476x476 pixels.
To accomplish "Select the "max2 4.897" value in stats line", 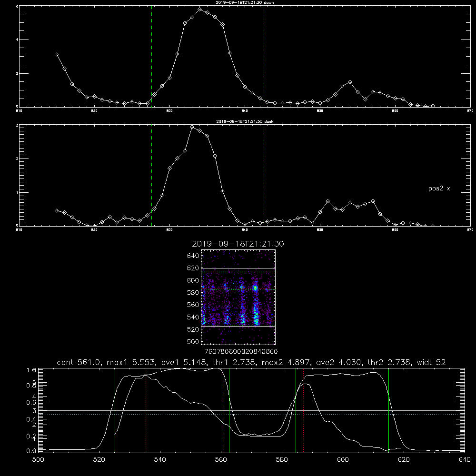I will click(286, 362).
